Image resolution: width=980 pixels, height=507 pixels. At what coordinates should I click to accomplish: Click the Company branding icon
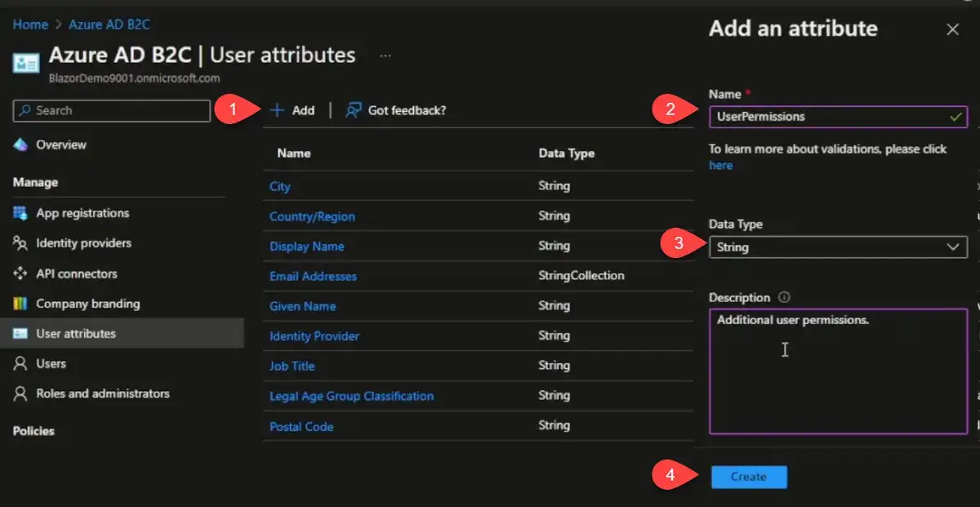tap(20, 304)
